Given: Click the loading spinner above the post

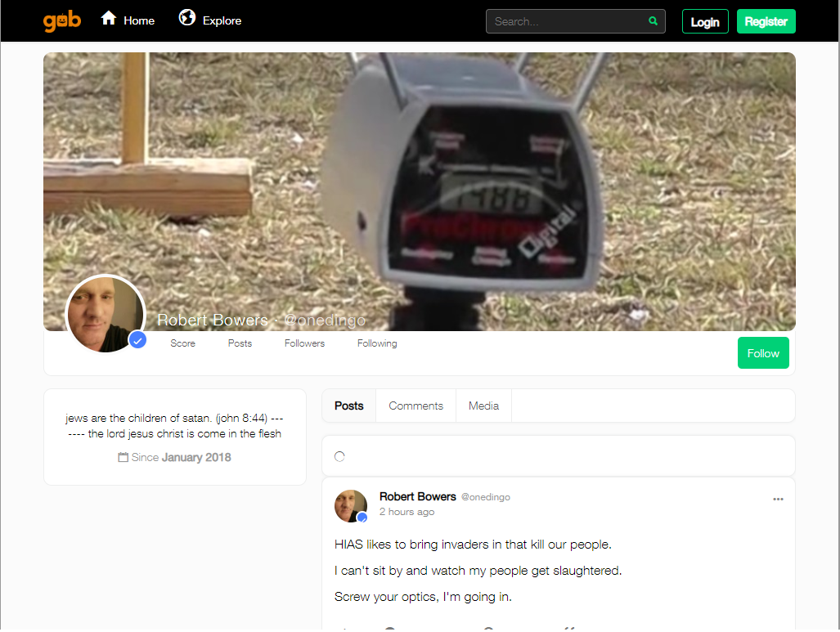Looking at the screenshot, I should coord(339,456).
